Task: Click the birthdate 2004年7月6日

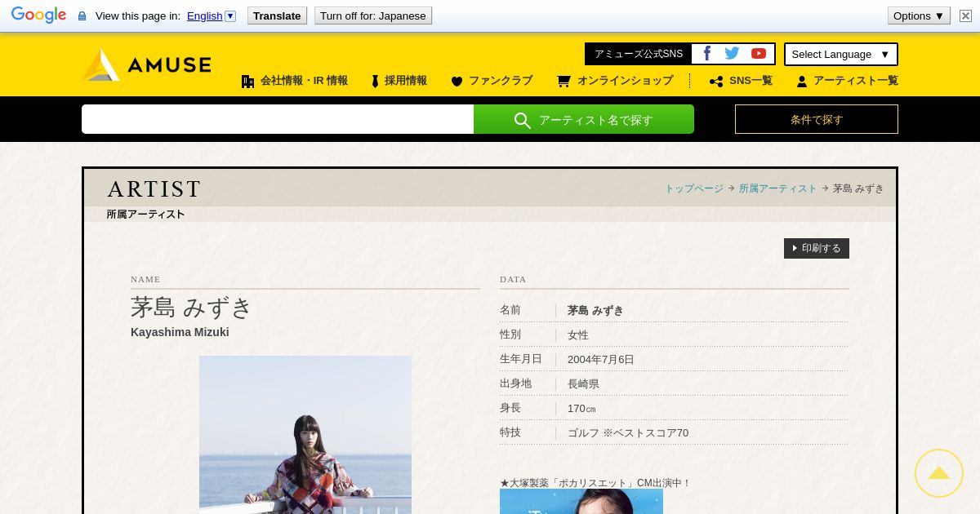Action: point(601,360)
